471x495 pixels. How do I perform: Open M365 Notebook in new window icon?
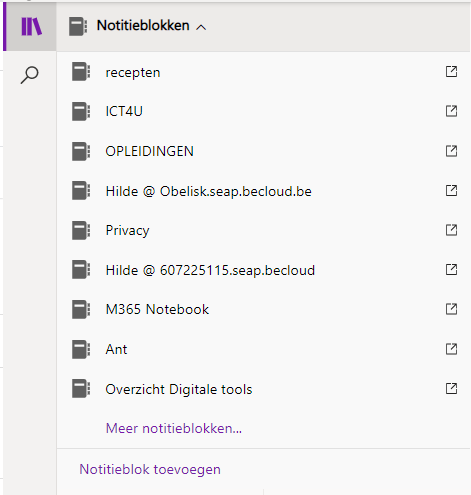[451, 309]
